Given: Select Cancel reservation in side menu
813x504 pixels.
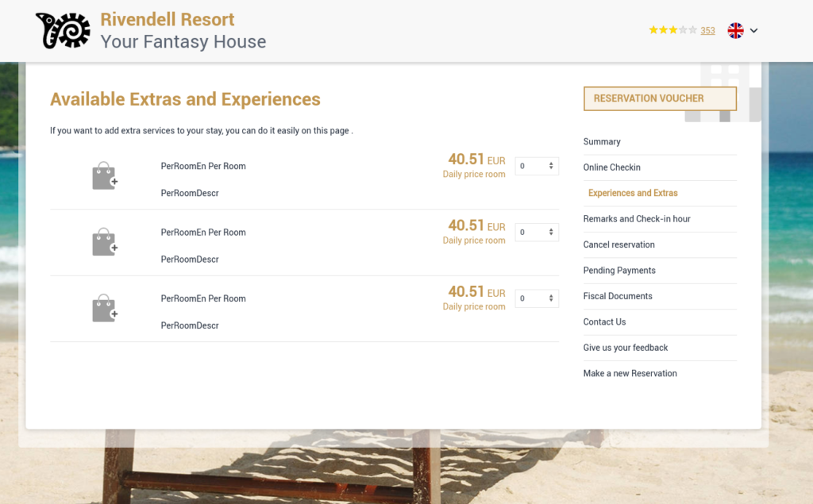Looking at the screenshot, I should click(x=618, y=244).
